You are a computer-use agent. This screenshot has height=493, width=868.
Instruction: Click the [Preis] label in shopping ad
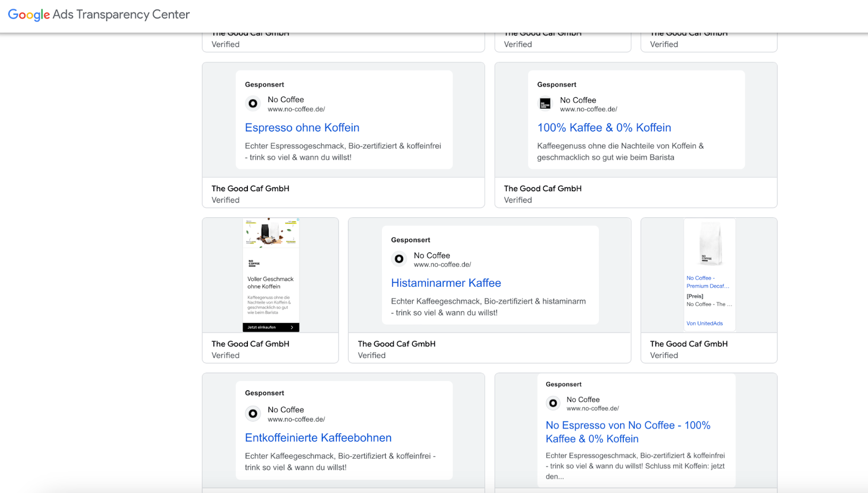pyautogui.click(x=695, y=296)
